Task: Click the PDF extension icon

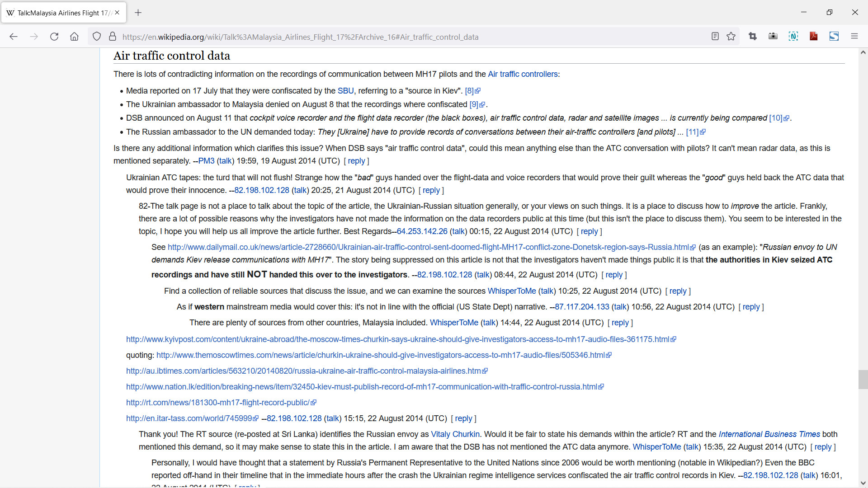Action: point(813,37)
